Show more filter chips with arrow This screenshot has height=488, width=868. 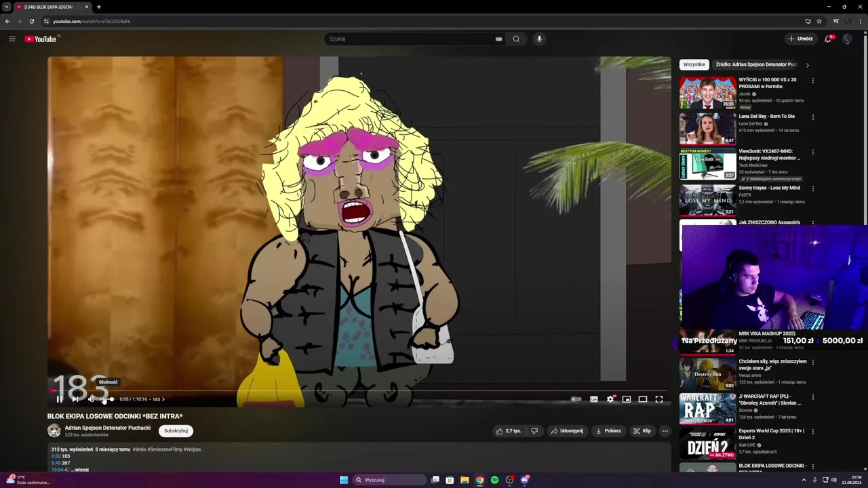pyautogui.click(x=807, y=65)
